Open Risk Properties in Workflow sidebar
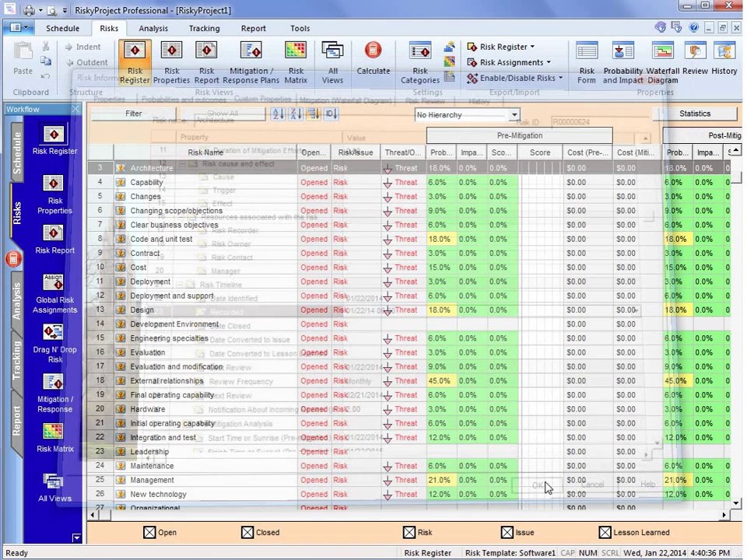The height and width of the screenshot is (560, 747). pos(54,194)
